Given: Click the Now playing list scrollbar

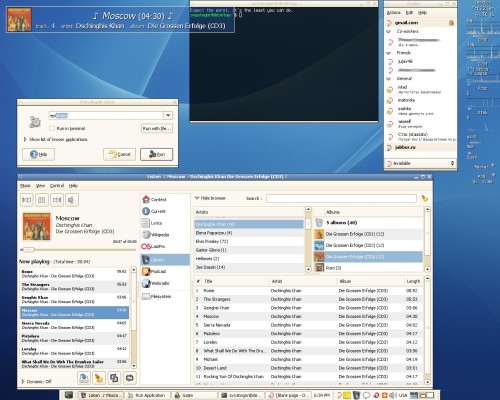Looking at the screenshot, I should coord(133,317).
